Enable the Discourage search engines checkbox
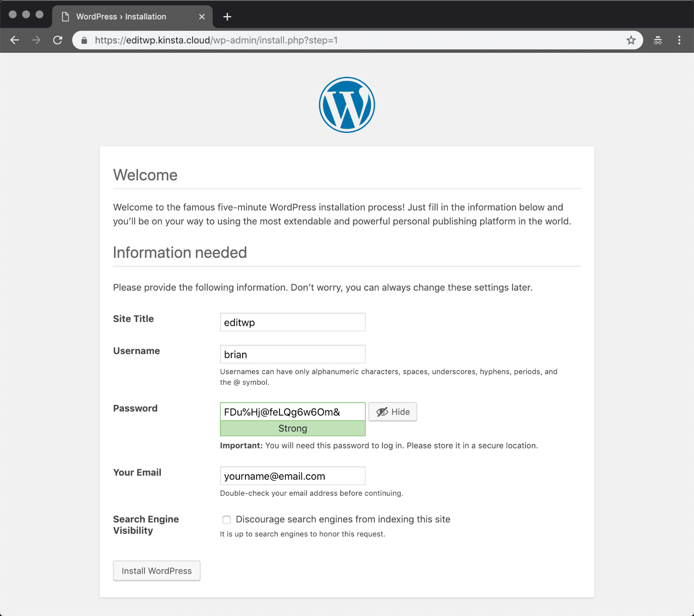The image size is (694, 616). [227, 519]
